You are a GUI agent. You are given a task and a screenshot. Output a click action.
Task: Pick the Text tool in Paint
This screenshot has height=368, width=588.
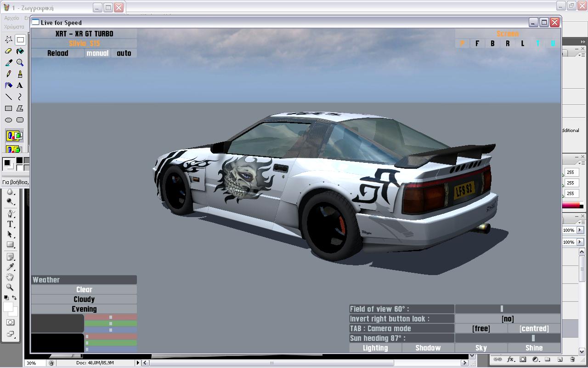point(20,86)
